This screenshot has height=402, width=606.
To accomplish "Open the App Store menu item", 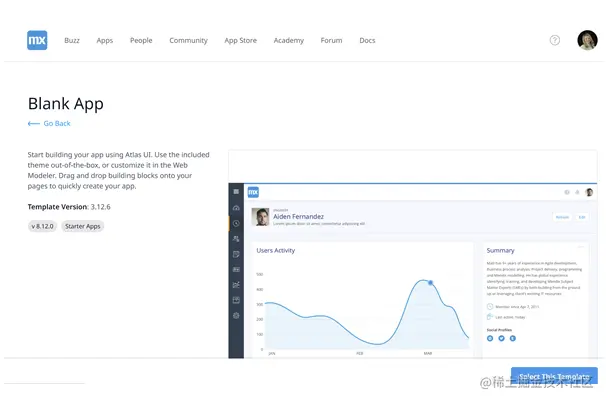I will (240, 40).
